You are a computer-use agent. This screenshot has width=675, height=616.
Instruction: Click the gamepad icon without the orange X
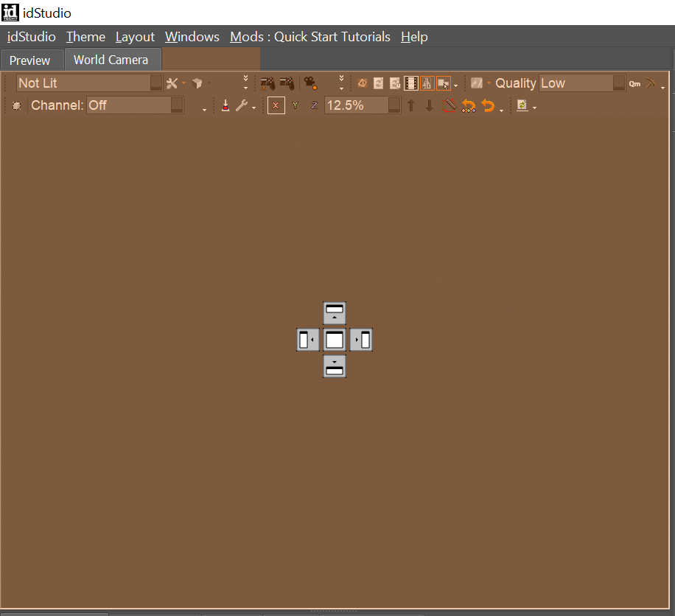287,83
